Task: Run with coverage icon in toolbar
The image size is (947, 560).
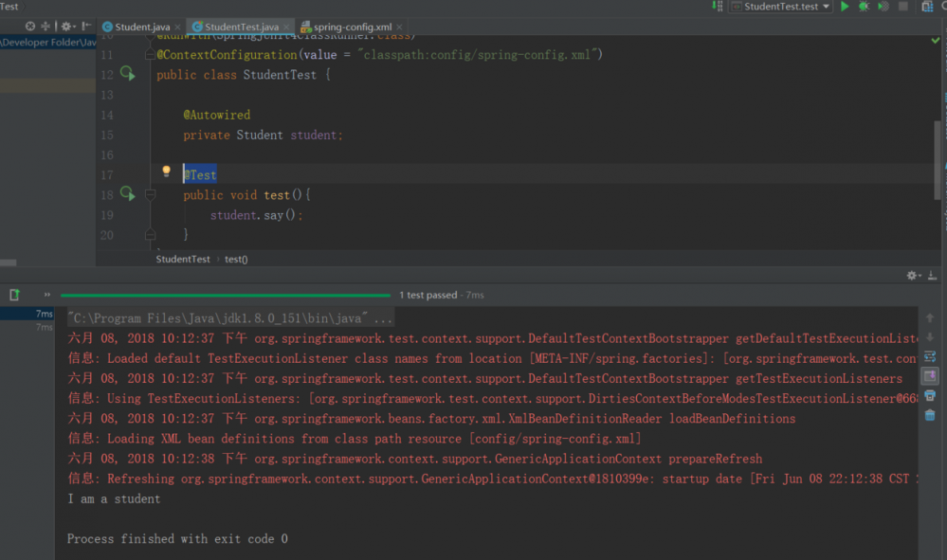Action: pyautogui.click(x=883, y=7)
